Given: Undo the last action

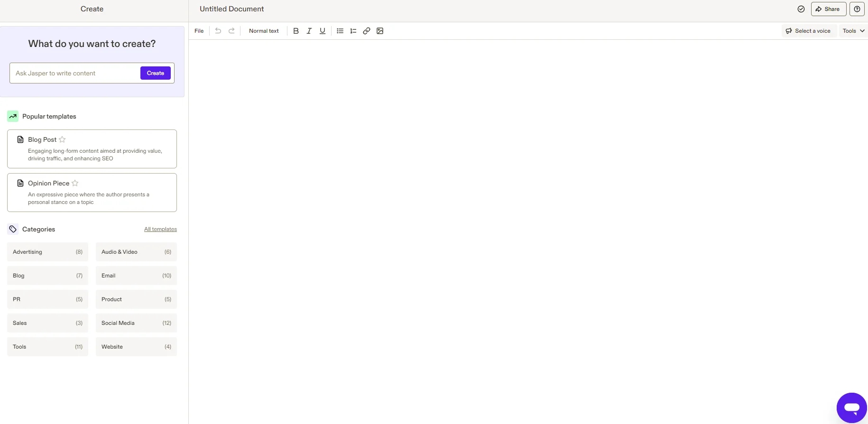Looking at the screenshot, I should (218, 31).
